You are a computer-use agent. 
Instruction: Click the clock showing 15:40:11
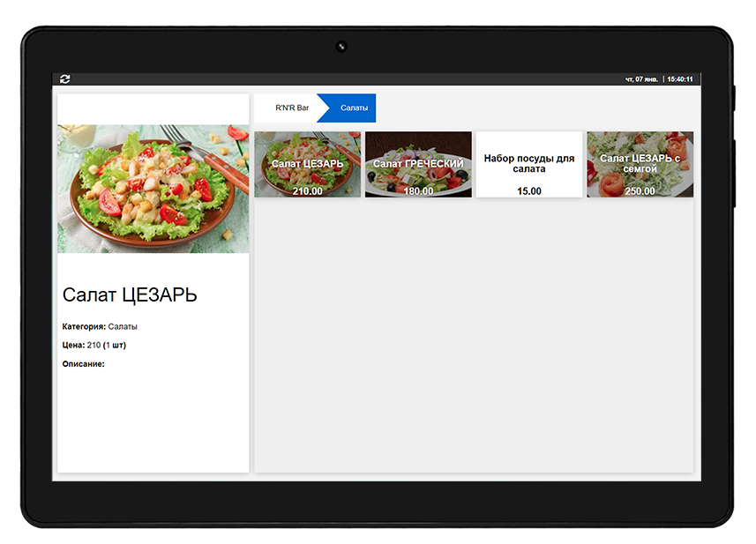680,79
